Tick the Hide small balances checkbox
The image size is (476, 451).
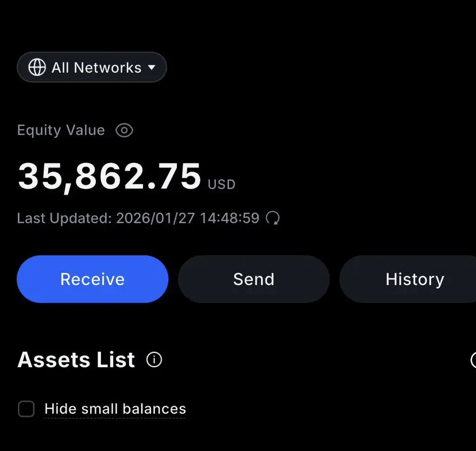click(x=26, y=409)
